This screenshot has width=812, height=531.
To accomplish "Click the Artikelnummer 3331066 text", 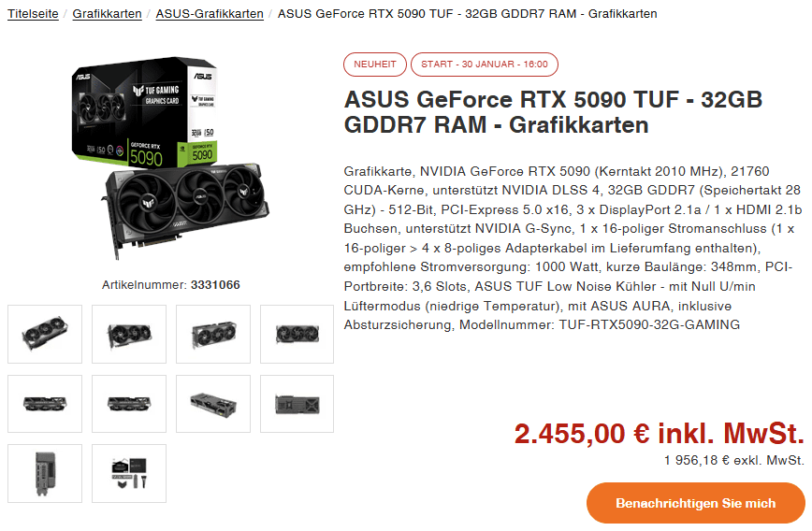I will [x=171, y=284].
